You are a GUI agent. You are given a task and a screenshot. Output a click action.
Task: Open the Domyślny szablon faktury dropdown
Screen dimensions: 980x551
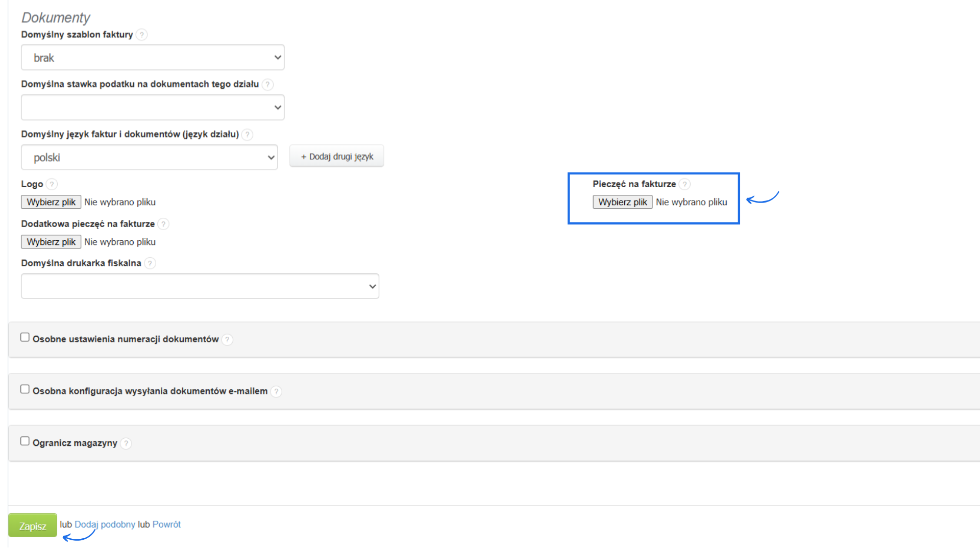click(x=153, y=58)
